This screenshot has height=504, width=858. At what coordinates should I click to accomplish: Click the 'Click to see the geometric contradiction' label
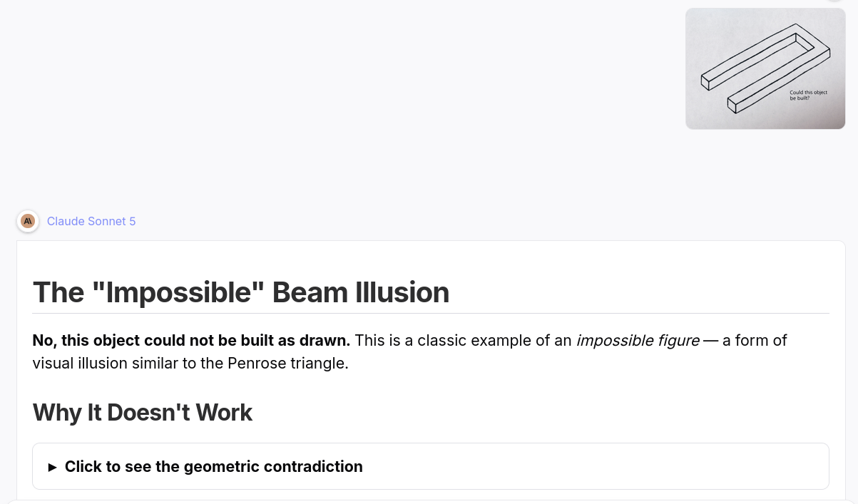point(214,466)
